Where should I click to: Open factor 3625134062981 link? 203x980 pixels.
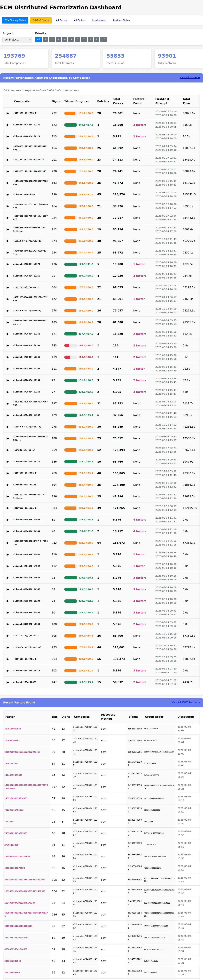coord(13,728)
